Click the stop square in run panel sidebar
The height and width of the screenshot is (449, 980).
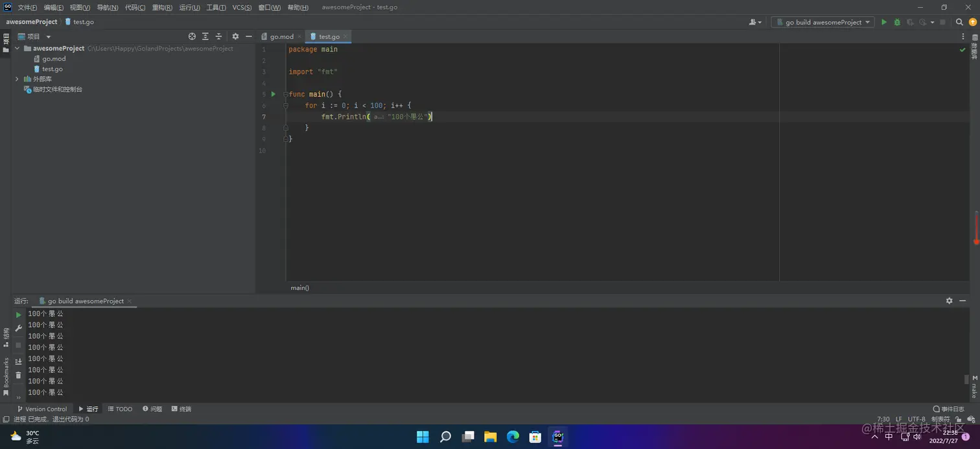pyautogui.click(x=19, y=345)
